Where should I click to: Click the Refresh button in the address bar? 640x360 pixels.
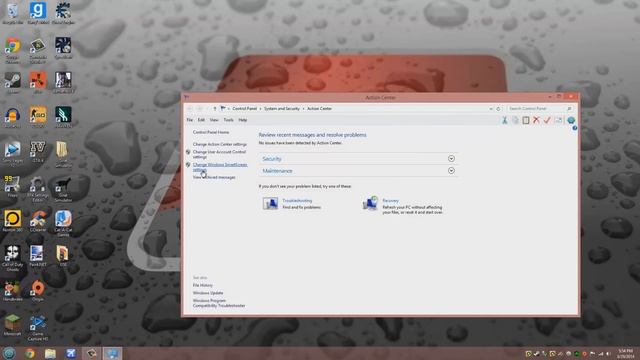(x=498, y=109)
